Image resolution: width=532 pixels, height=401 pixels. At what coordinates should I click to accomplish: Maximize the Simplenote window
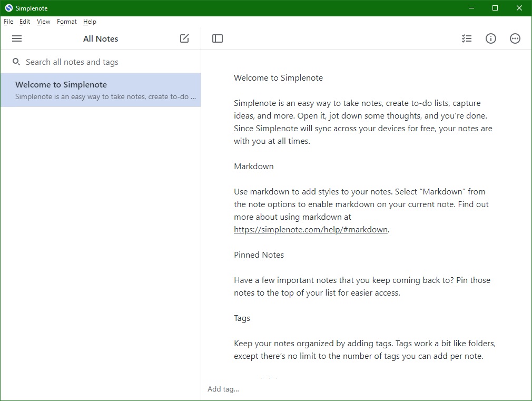click(x=495, y=8)
